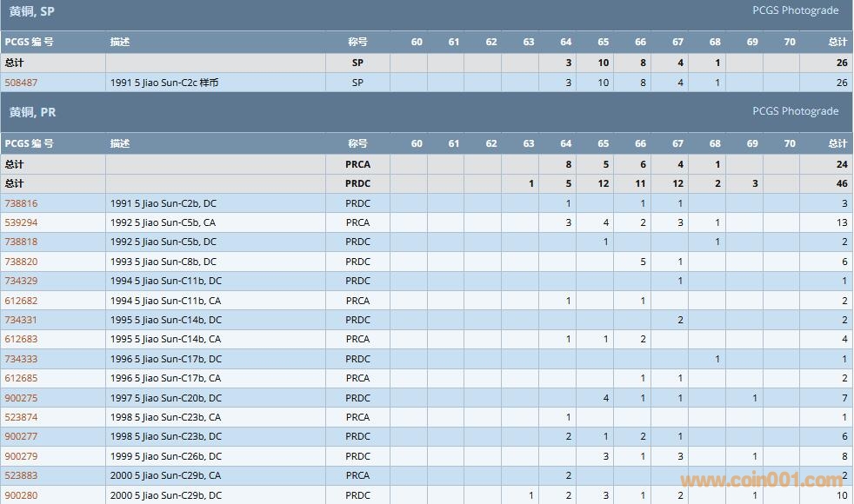Viewport: 854px width, 504px height.
Task: Open PCGS Photograde link in 黄铜, SP section
Action: click(x=795, y=10)
